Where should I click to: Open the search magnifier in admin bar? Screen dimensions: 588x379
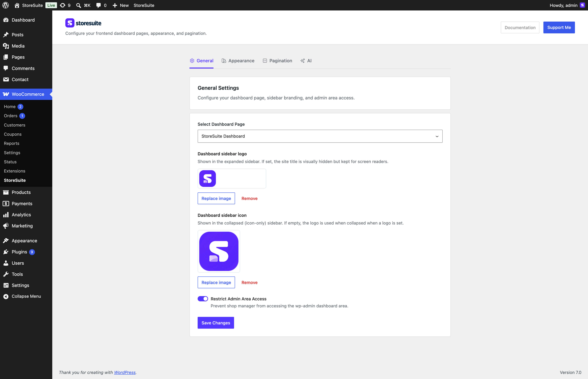pos(78,5)
